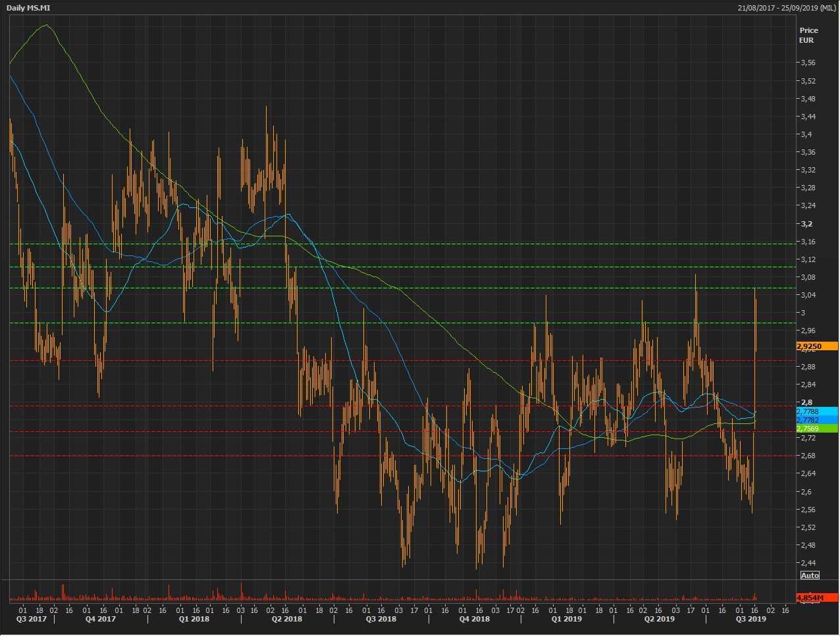
Task: Click the Price EUR axis label
Action: [808, 35]
